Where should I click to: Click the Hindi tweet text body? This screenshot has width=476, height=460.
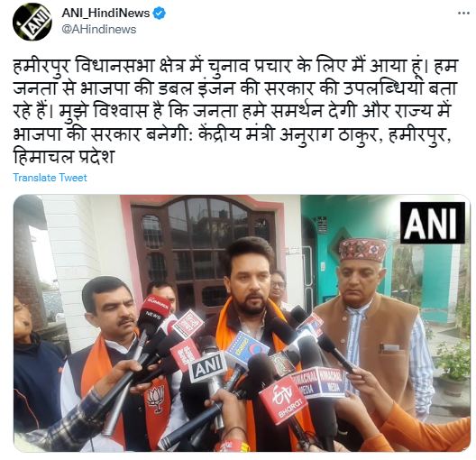pyautogui.click(x=235, y=111)
